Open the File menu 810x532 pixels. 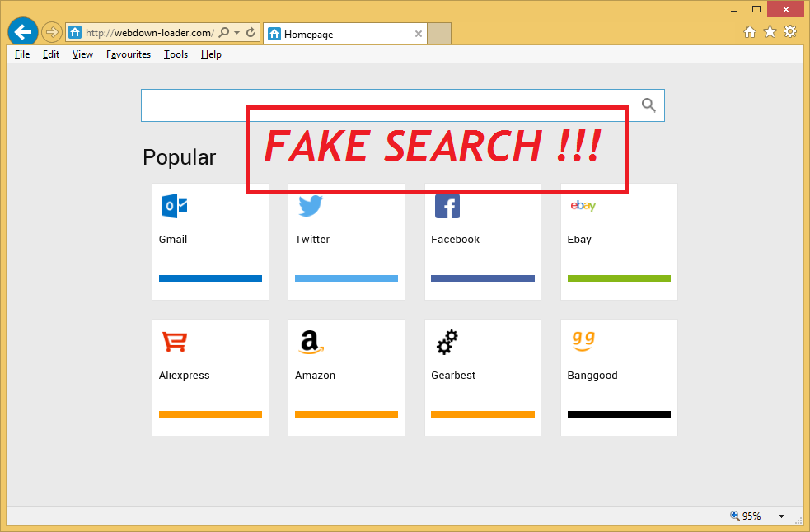pos(22,54)
